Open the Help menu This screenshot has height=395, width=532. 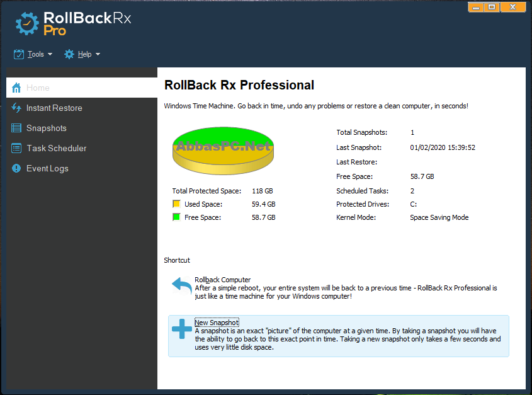(82, 54)
